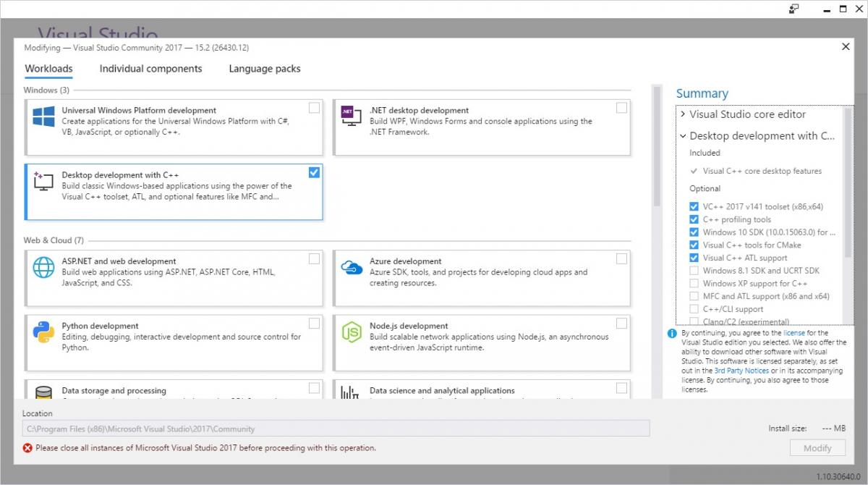Open the Individual components tab
This screenshot has height=485, width=868.
[x=150, y=69]
